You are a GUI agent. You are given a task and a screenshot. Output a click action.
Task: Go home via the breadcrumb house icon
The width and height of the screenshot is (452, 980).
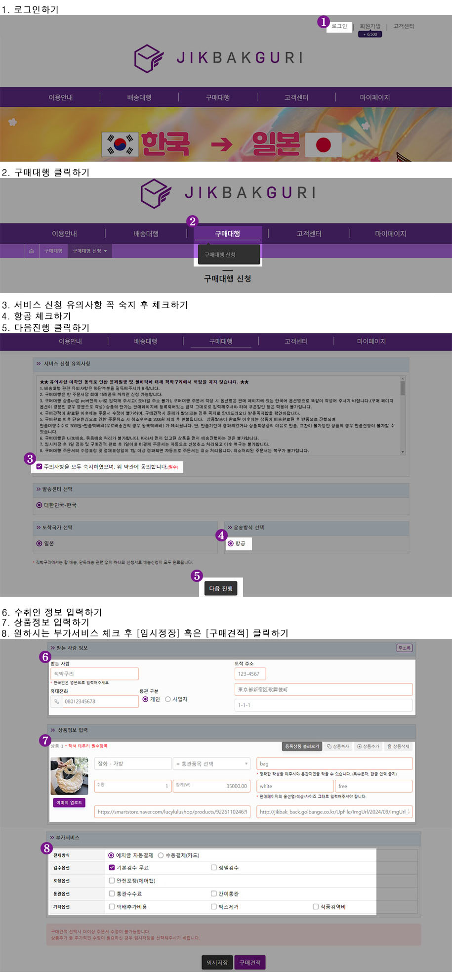click(x=31, y=251)
